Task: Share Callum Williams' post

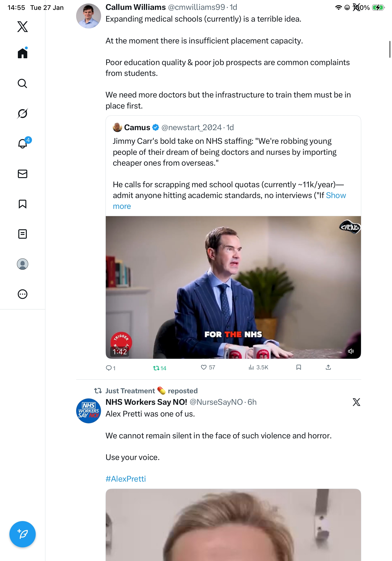Action: [x=328, y=367]
